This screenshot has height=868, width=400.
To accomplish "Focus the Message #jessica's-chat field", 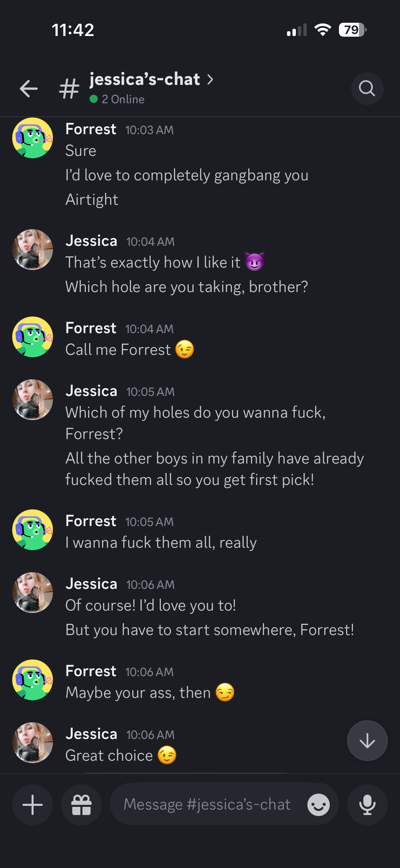I will [207, 804].
